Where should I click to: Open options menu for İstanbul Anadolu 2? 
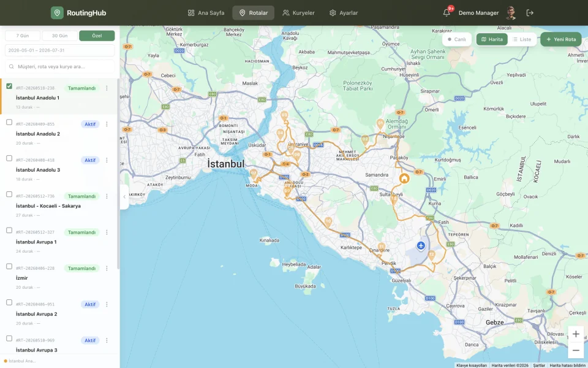click(x=107, y=125)
